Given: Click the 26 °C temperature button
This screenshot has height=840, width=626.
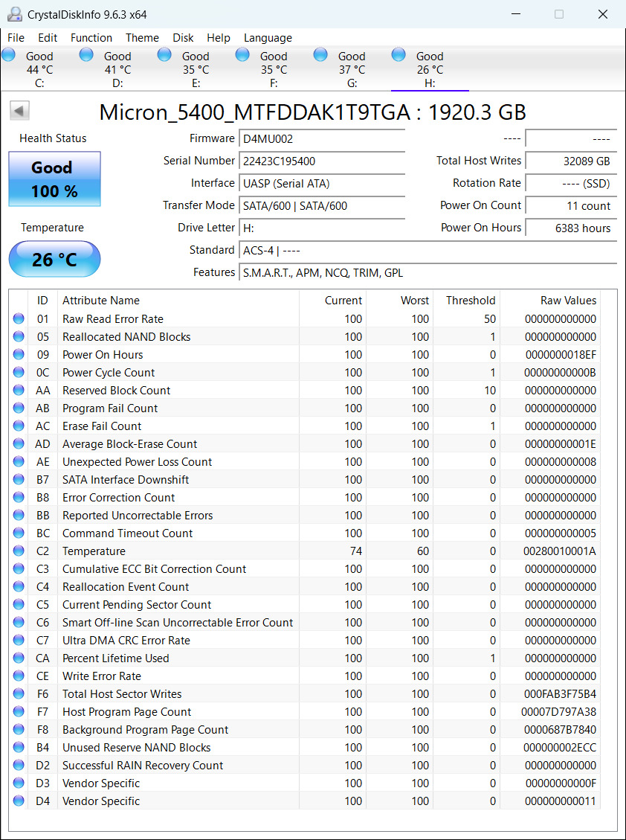Looking at the screenshot, I should pyautogui.click(x=54, y=259).
